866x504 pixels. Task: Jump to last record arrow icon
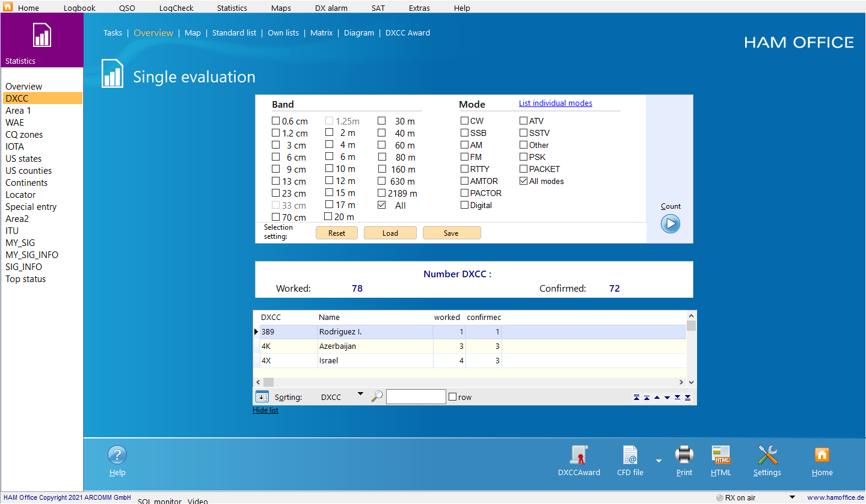687,398
